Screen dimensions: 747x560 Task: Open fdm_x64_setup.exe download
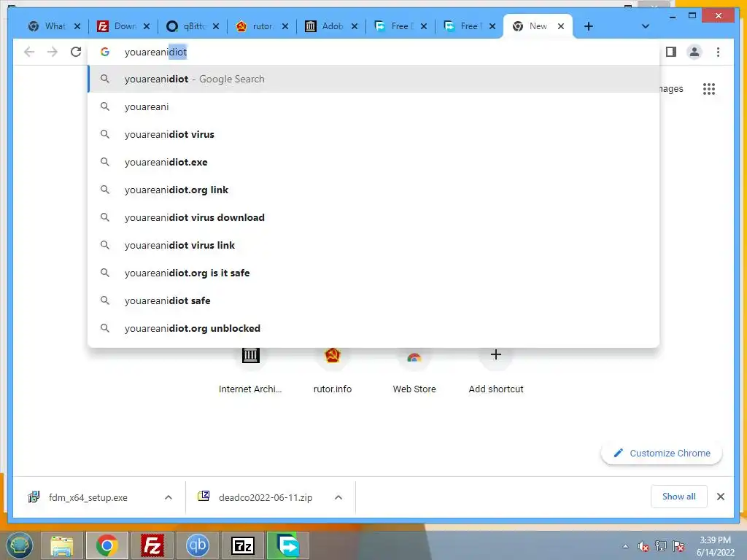point(88,497)
